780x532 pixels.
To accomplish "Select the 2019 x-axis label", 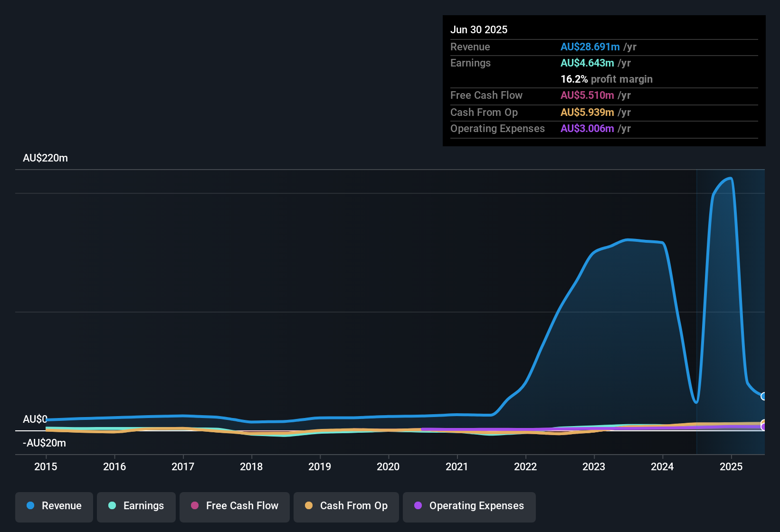I will pyautogui.click(x=320, y=466).
